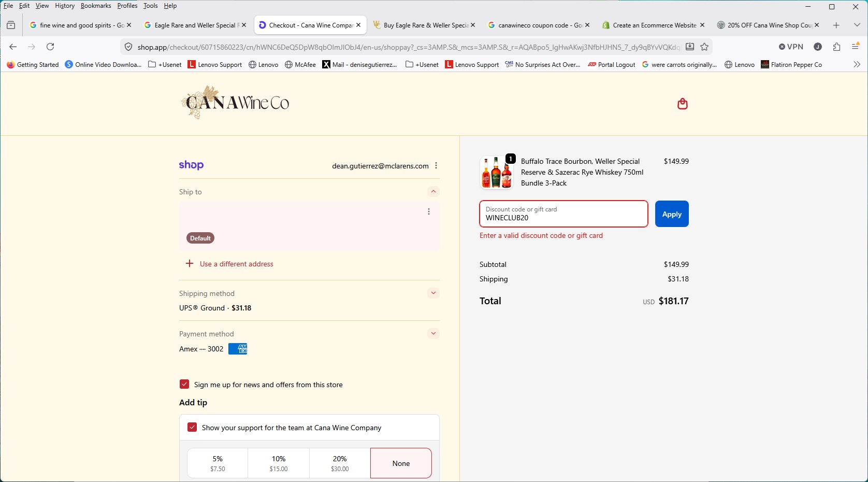Click the Cana Wine Co logo

(x=236, y=103)
